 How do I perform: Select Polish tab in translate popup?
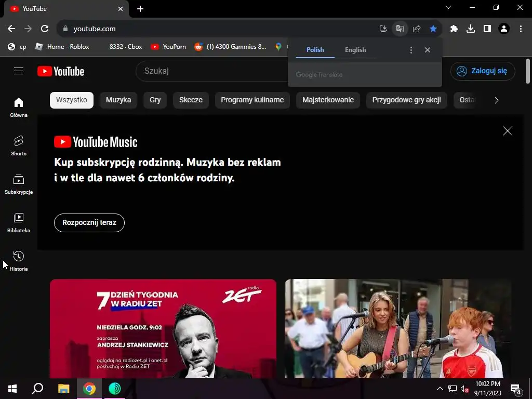click(x=315, y=50)
